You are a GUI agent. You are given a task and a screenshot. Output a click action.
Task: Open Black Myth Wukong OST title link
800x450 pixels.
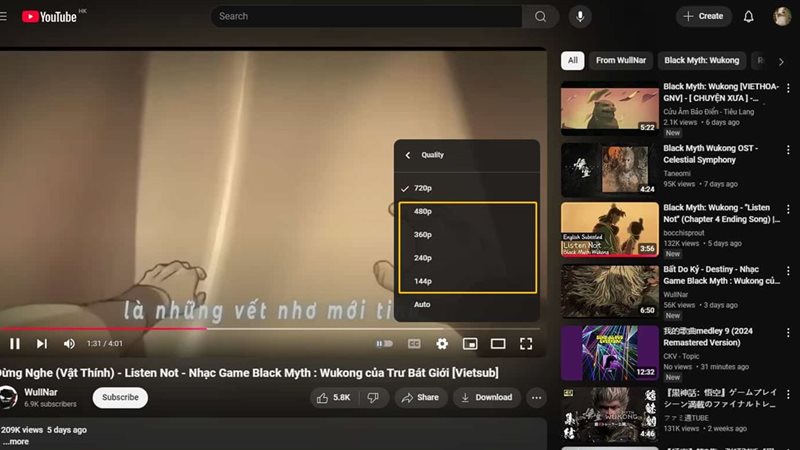click(710, 154)
